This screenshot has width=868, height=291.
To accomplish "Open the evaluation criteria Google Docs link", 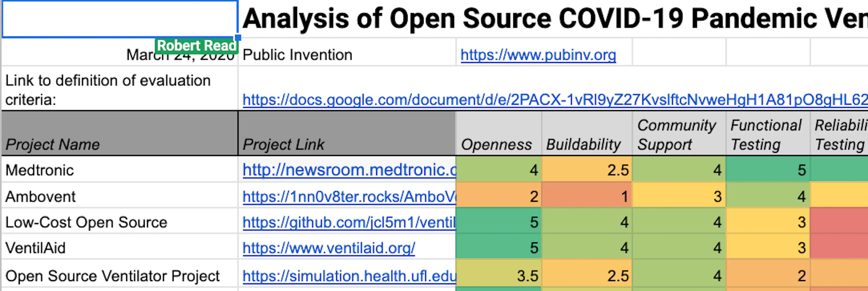I will coord(555,100).
